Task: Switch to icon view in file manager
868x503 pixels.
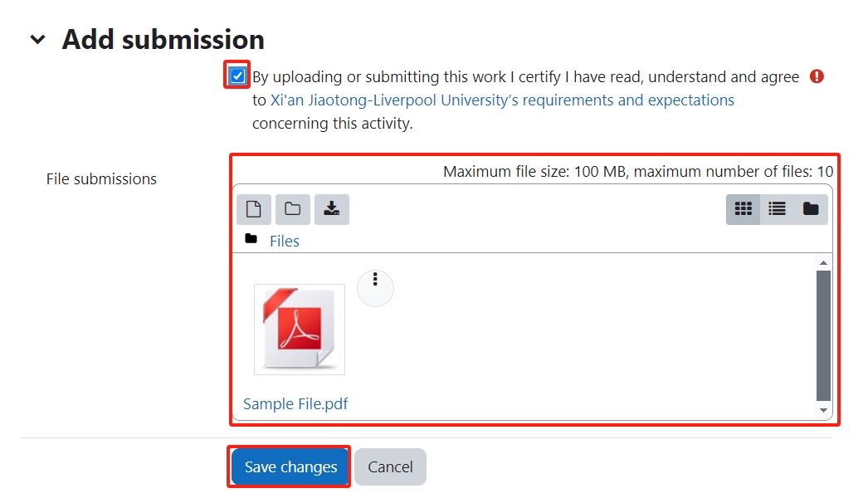Action: [743, 209]
